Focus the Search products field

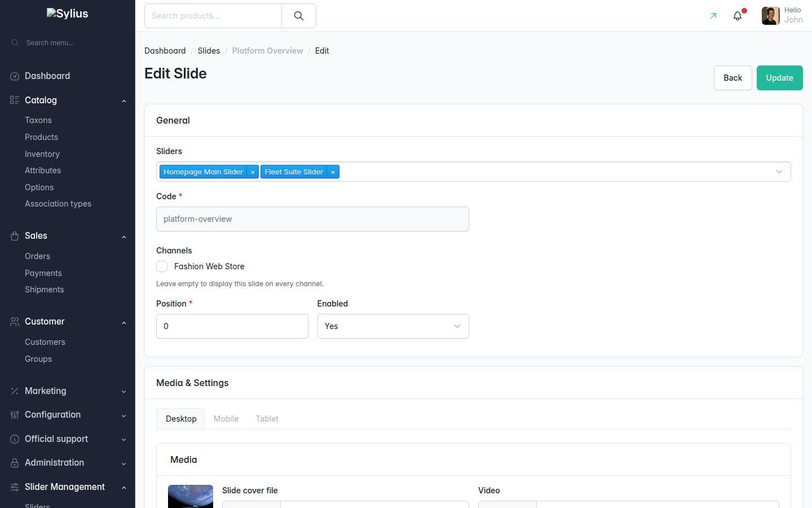tap(213, 16)
